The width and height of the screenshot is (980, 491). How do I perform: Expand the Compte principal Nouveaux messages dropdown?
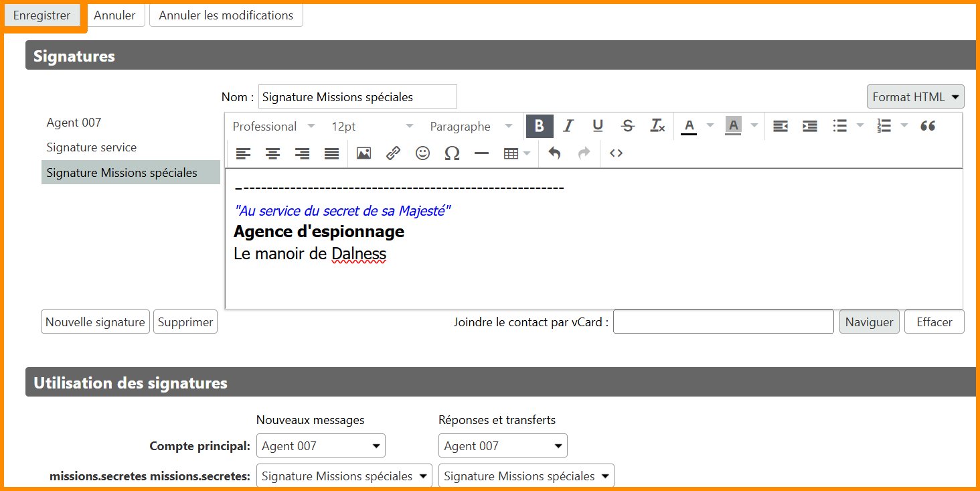click(x=321, y=446)
